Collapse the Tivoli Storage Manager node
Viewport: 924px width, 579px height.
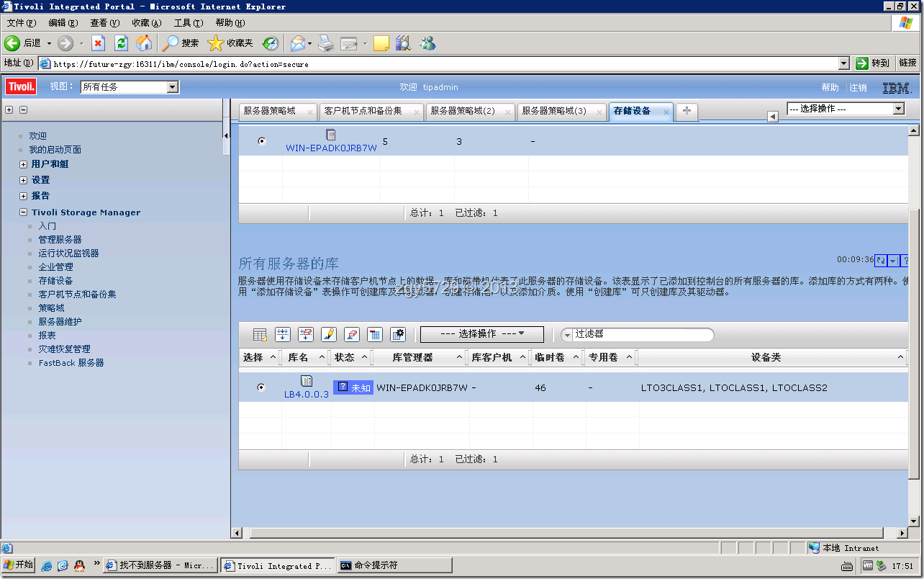[x=23, y=212]
